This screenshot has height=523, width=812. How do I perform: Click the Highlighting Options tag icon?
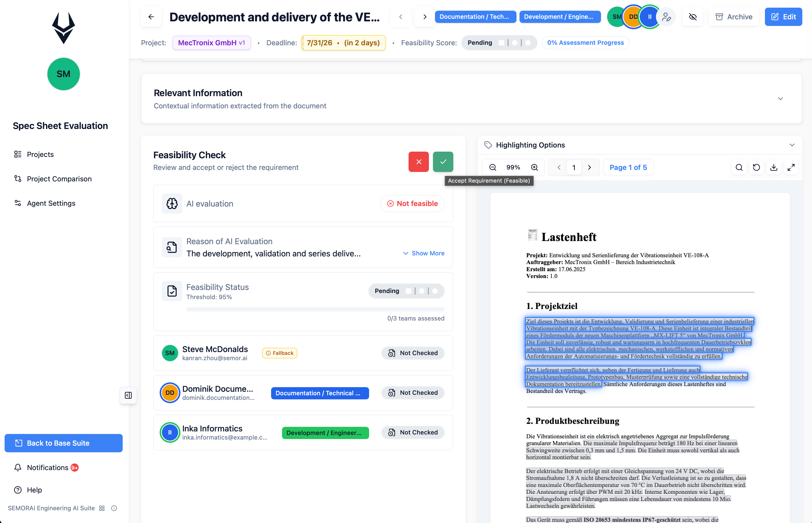488,145
